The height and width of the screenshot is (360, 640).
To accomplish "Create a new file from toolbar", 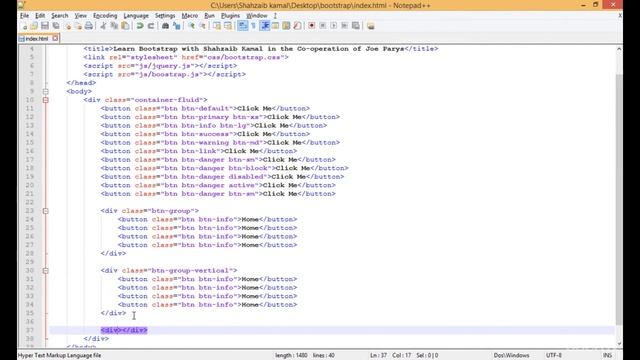I will click(x=24, y=26).
